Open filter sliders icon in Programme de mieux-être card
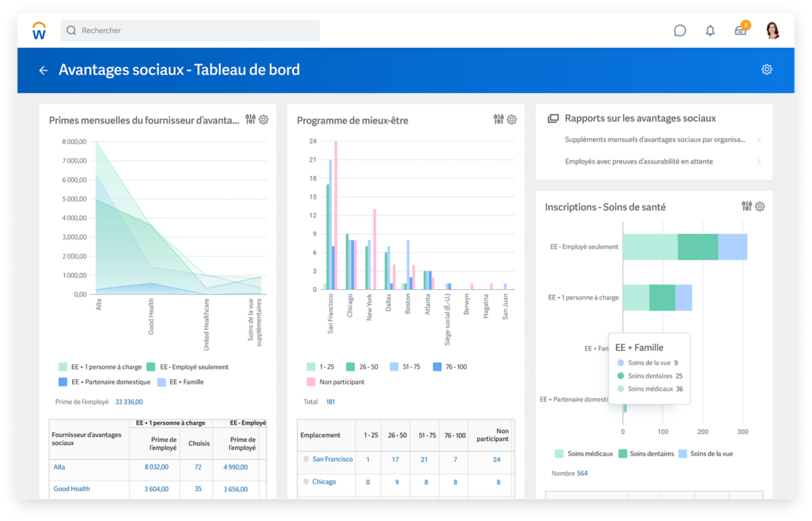The height and width of the screenshot is (521, 812). (499, 119)
